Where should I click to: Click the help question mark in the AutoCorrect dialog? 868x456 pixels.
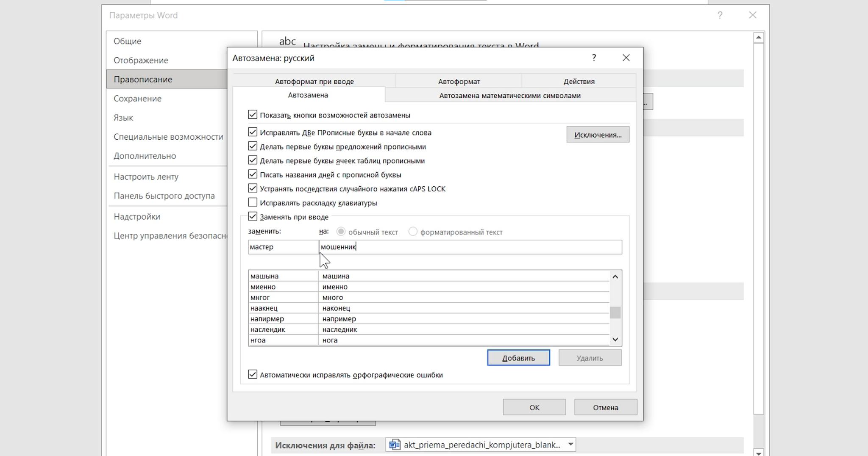594,58
